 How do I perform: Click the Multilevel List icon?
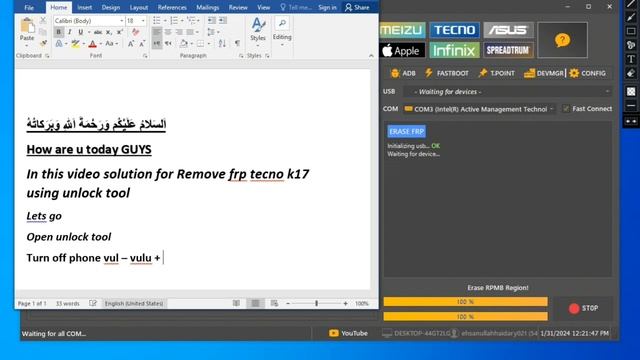[191, 20]
